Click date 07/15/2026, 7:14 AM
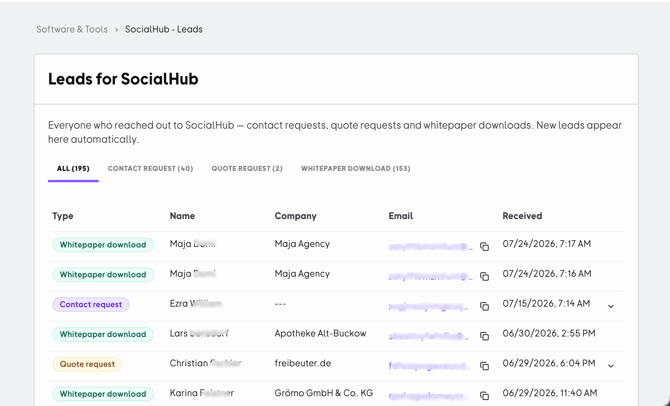Screen dimensions: 670x406 pyautogui.click(x=547, y=303)
